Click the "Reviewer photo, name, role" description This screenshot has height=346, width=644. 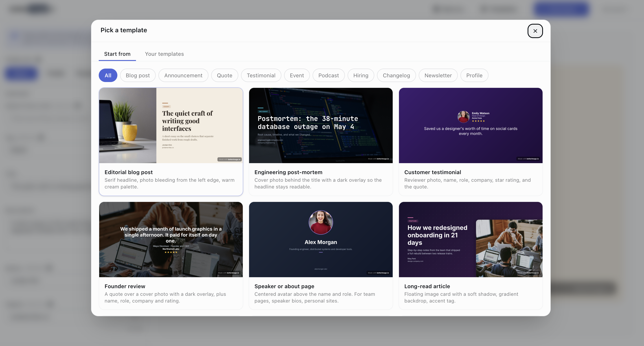coord(467,184)
